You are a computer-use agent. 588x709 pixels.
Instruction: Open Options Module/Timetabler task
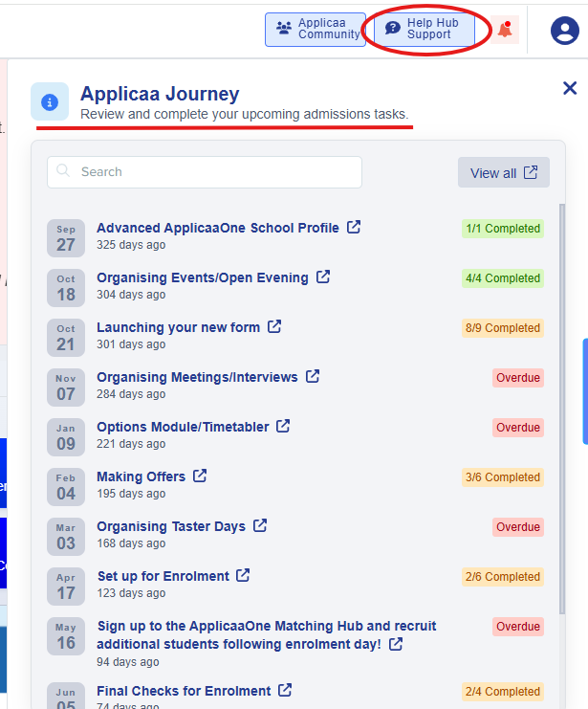[183, 427]
